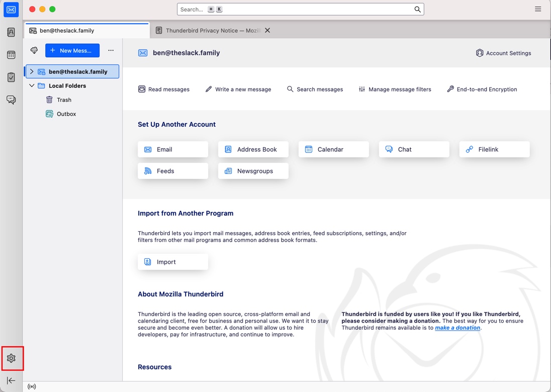Set up an Address Book
Viewport: 551px width, 392px height.
click(253, 149)
